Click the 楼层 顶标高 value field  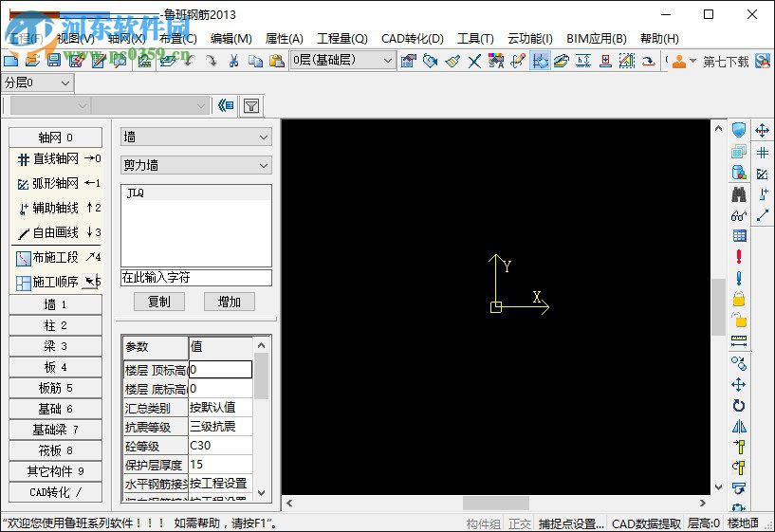click(220, 369)
